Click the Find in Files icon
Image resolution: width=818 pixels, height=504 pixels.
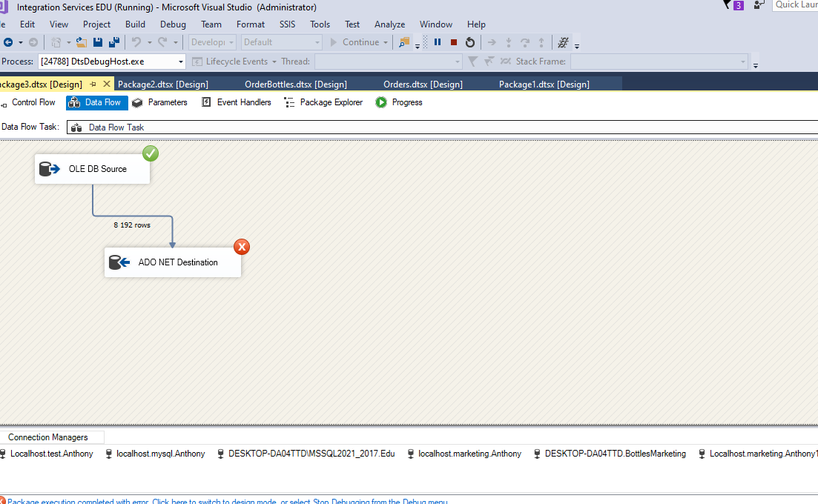tap(403, 42)
